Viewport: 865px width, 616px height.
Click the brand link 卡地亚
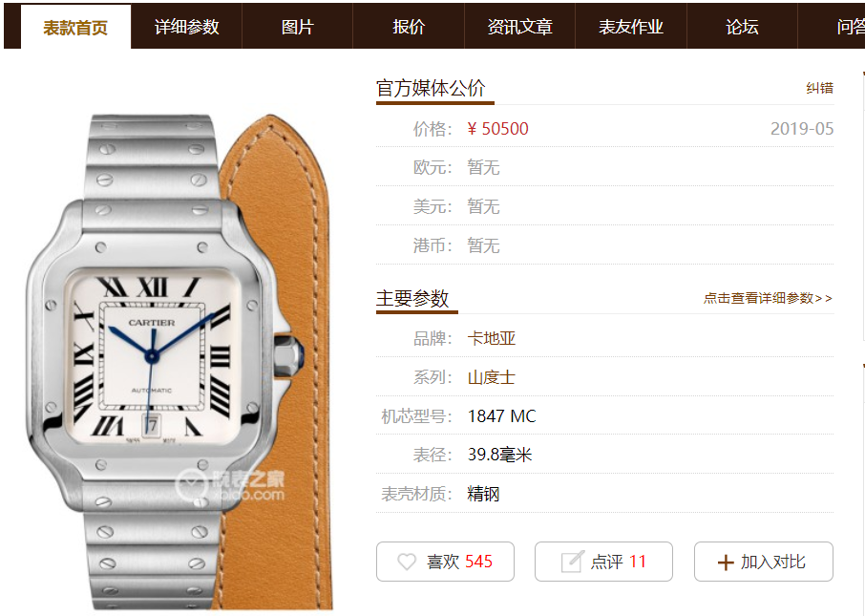[x=492, y=338]
